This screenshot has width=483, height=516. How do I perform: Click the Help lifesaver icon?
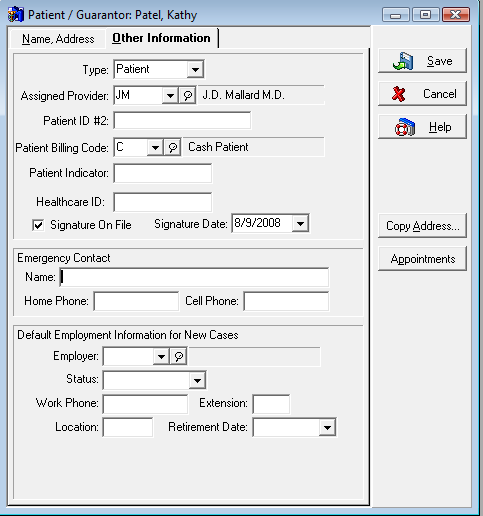[x=405, y=127]
